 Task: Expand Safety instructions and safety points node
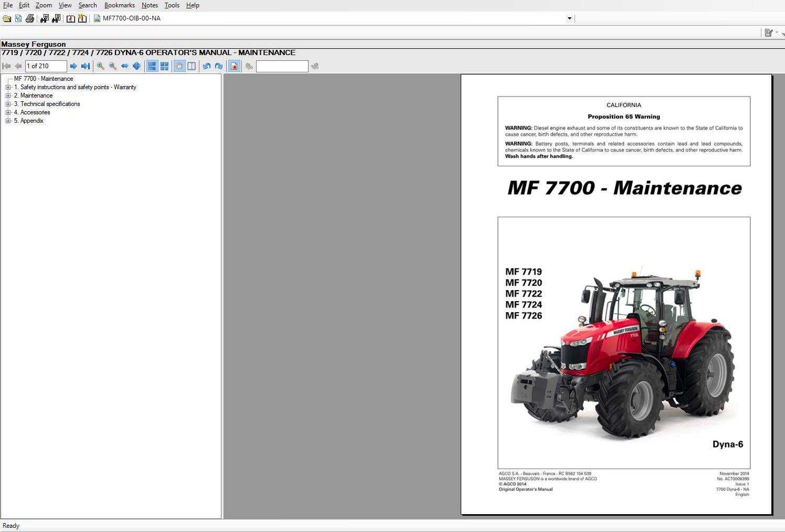(x=8, y=87)
